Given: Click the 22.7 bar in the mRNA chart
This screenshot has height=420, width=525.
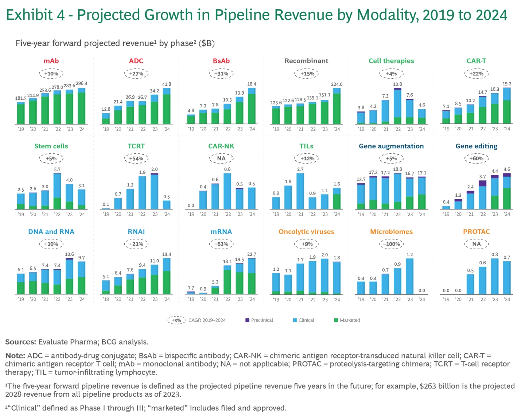Looking at the screenshot, I should tap(252, 276).
